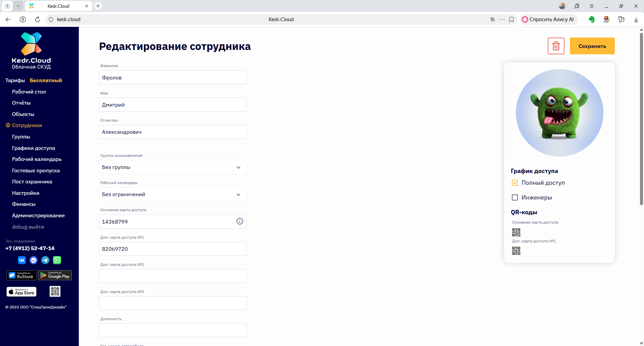The height and width of the screenshot is (346, 644).
Task: Click info icon in main access card field
Action: point(239,221)
